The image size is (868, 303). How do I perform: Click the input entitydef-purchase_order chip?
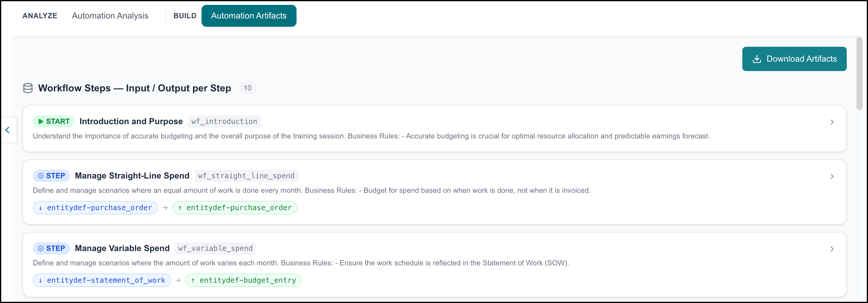95,208
